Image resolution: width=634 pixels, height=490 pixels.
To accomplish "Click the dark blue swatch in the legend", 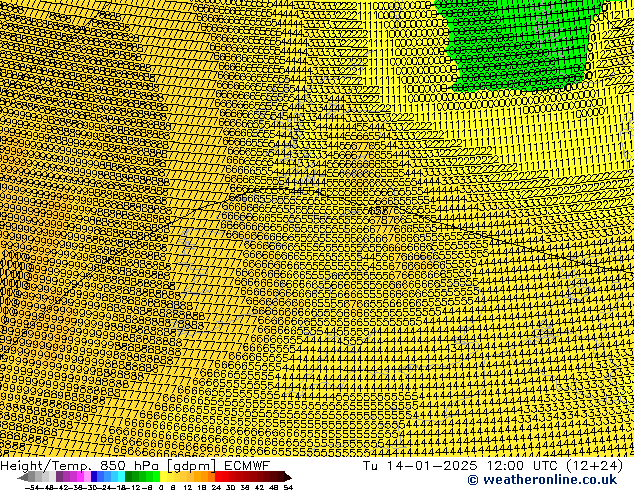I will [x=94, y=476].
